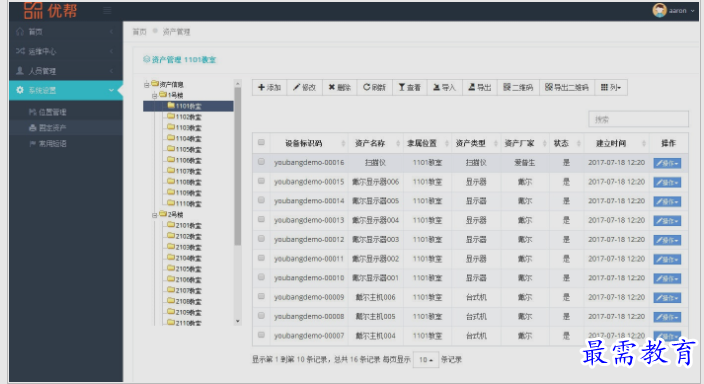The height and width of the screenshot is (384, 704).
Task: Click the aaron user avatar
Action: [x=659, y=10]
